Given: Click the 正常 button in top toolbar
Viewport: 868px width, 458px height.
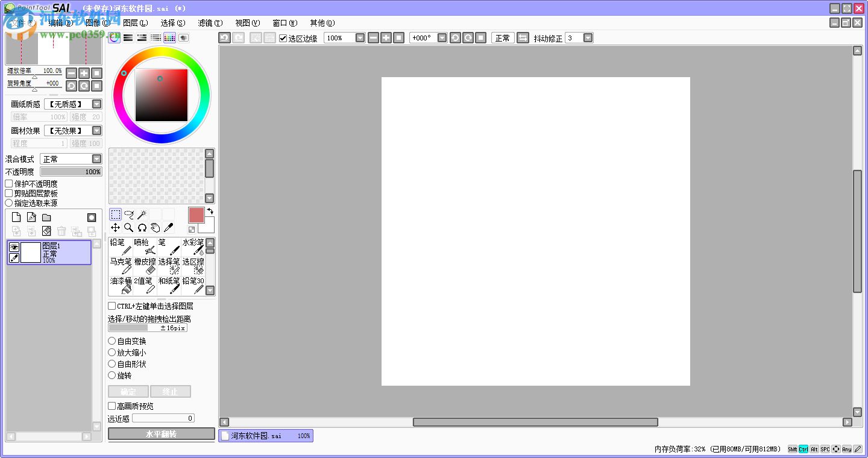Looking at the screenshot, I should [x=502, y=38].
